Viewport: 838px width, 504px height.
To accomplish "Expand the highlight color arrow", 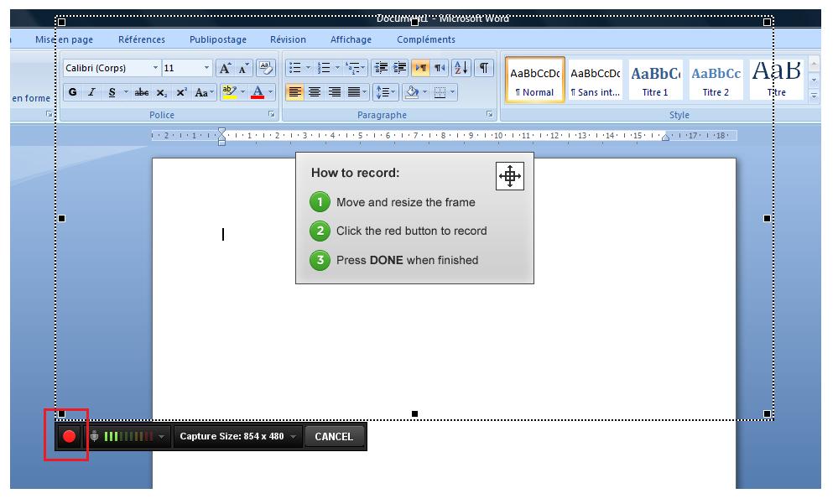I will click(242, 92).
